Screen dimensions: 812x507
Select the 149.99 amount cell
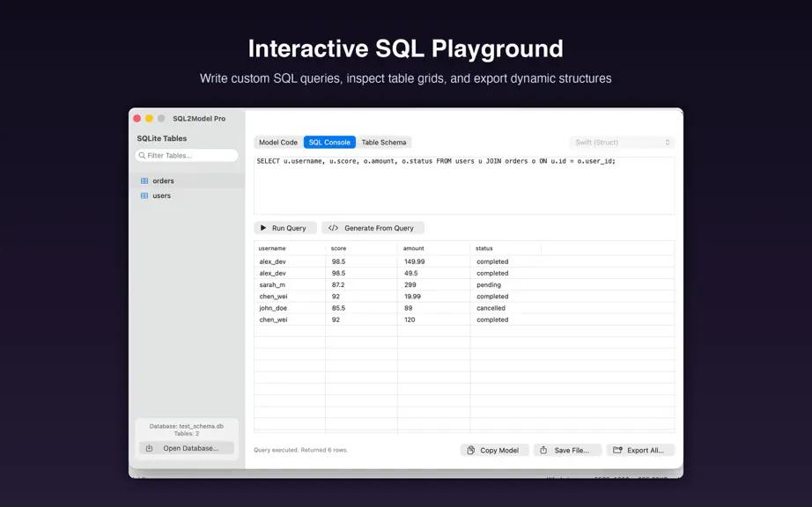pyautogui.click(x=434, y=261)
